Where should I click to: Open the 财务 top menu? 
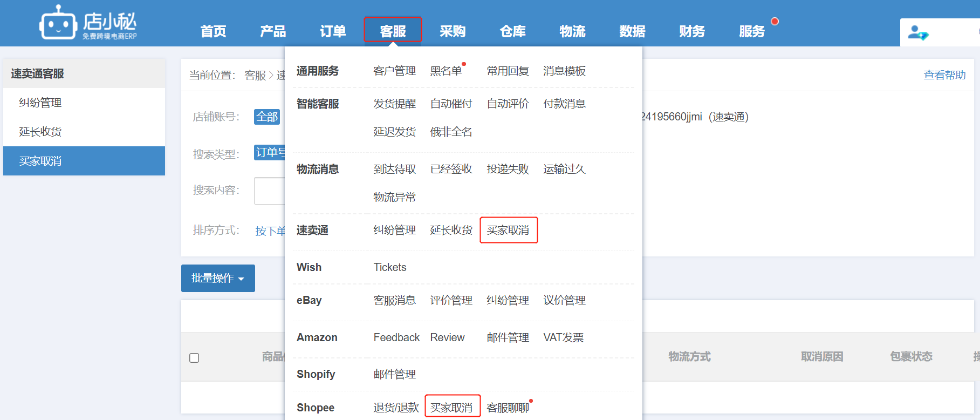(x=692, y=31)
